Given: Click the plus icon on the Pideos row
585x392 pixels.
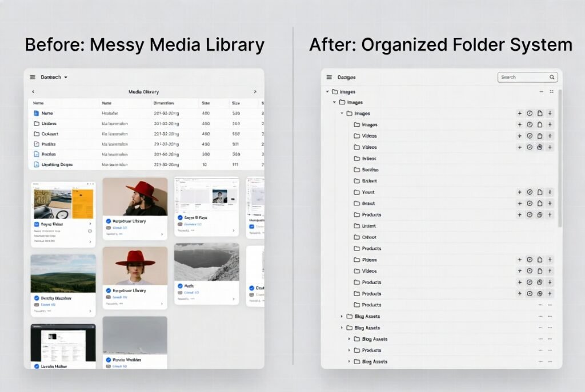Looking at the screenshot, I should [x=520, y=260].
